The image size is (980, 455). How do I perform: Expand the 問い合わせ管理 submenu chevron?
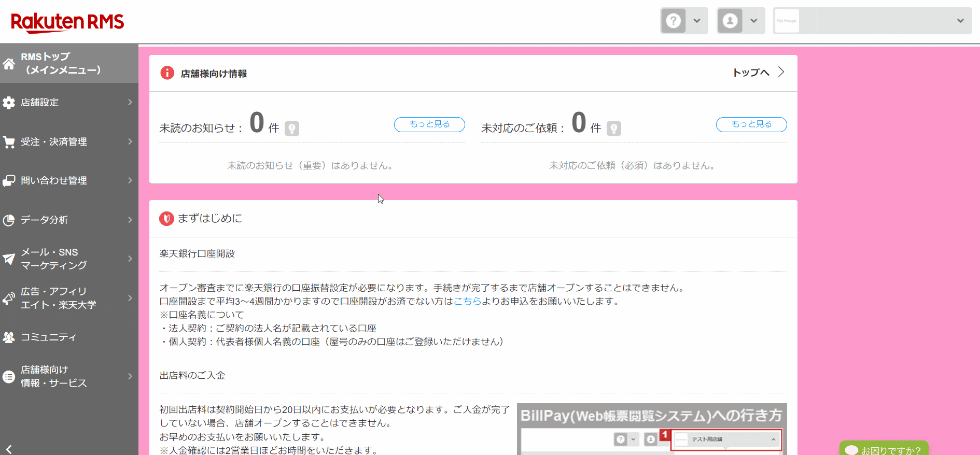130,180
